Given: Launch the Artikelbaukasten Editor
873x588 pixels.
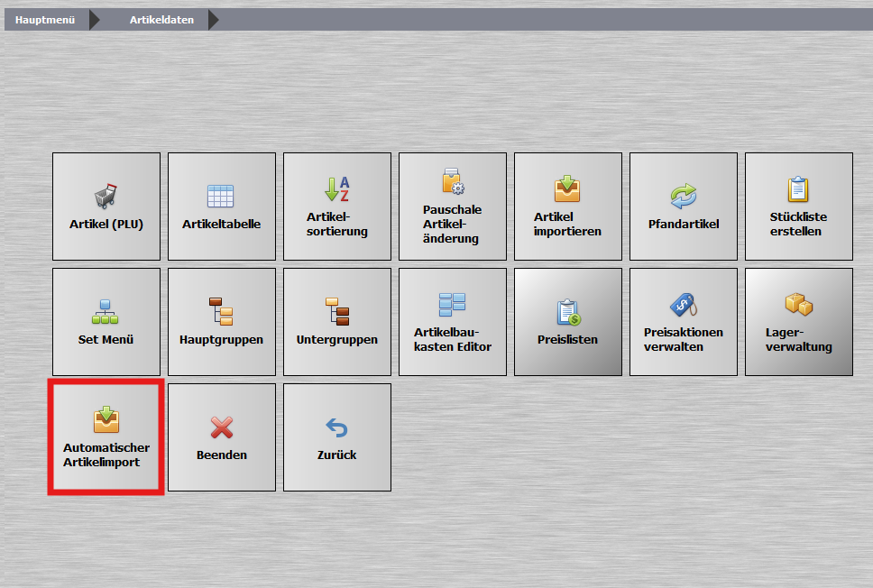Looking at the screenshot, I should (x=452, y=321).
